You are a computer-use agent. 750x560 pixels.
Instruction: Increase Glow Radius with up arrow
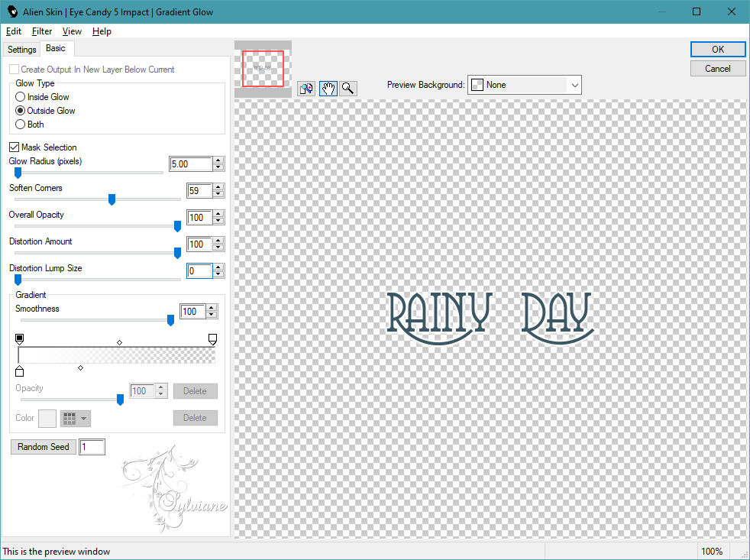pos(218,160)
